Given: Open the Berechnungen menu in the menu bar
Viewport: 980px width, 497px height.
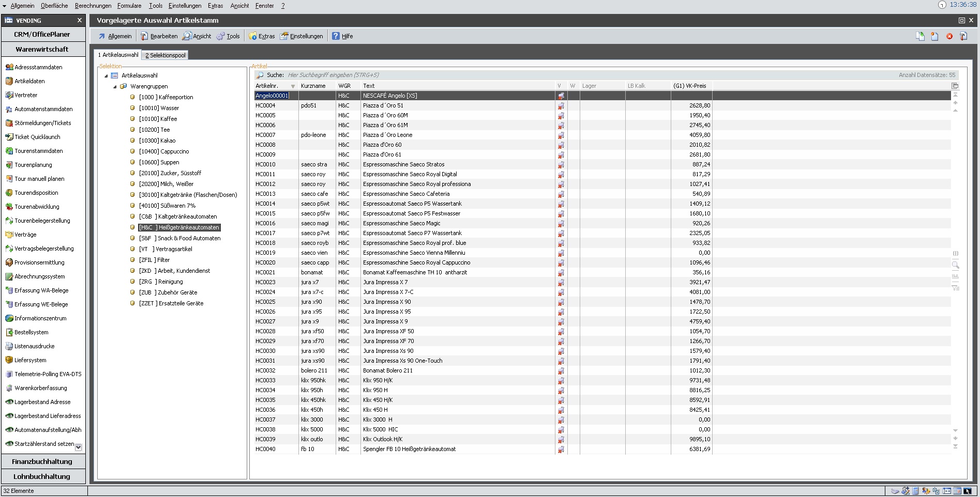Looking at the screenshot, I should coord(93,6).
